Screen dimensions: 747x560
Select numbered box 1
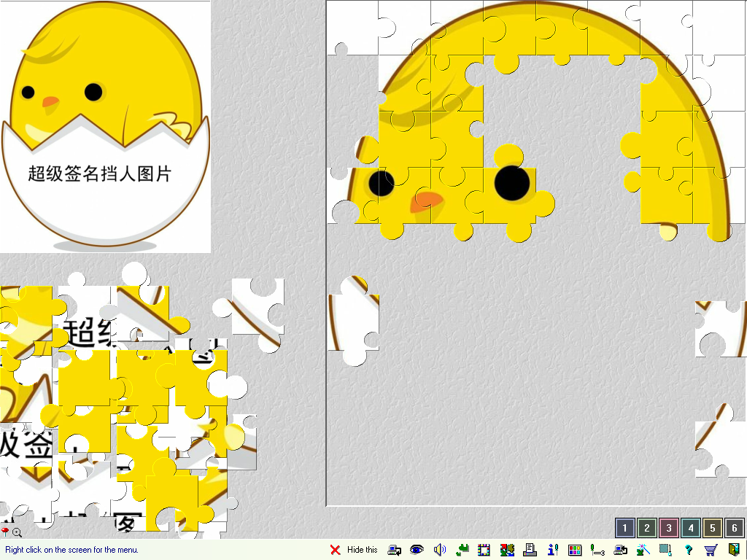point(624,528)
